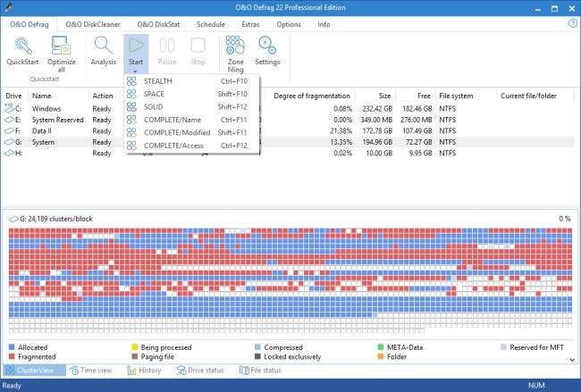This screenshot has height=392, width=581.
Task: Click the Folder orange legend swatch
Action: point(380,356)
